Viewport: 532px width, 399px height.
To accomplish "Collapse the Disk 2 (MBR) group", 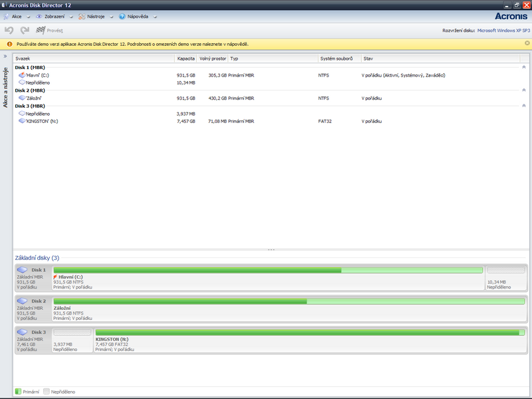I will coord(524,90).
